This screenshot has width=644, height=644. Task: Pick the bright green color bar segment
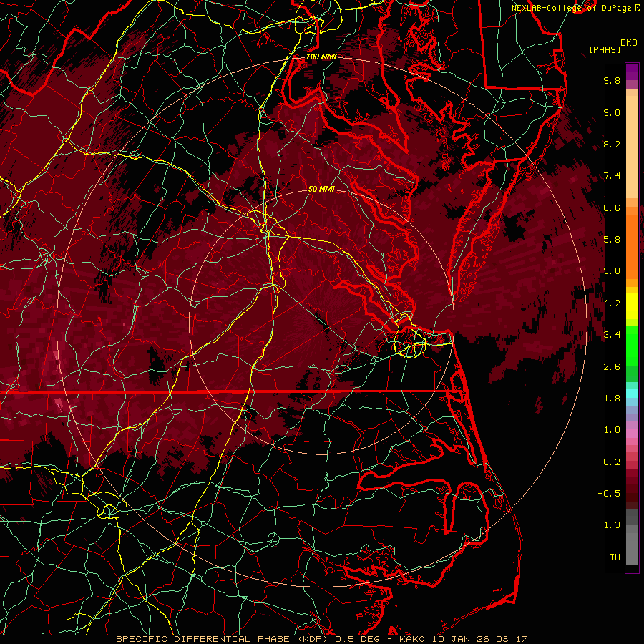pos(632,344)
